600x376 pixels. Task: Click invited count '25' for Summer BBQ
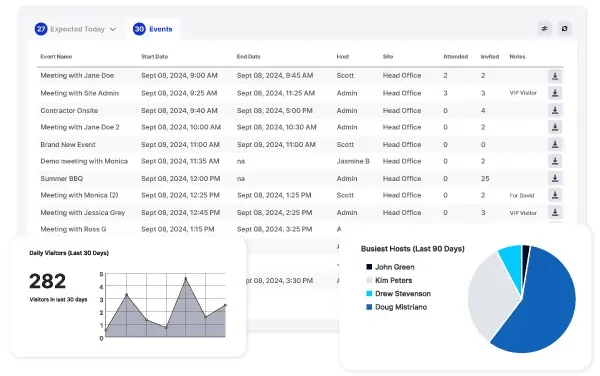pyautogui.click(x=485, y=179)
